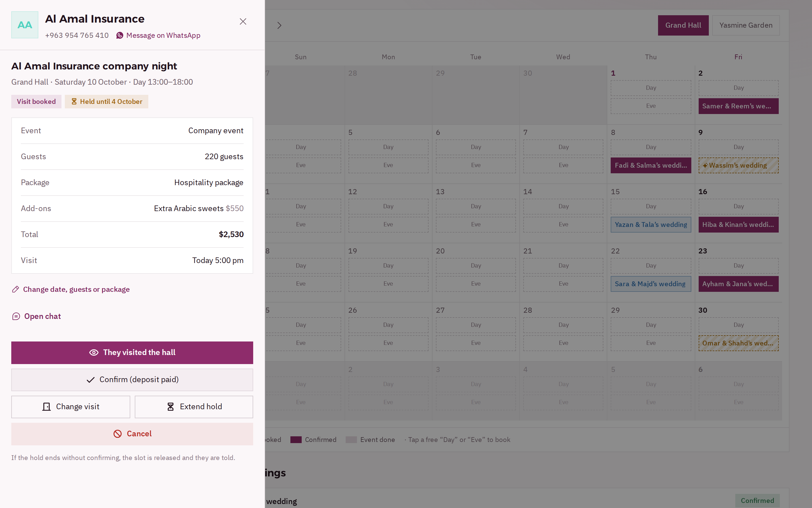
Task: Click the WhatsApp icon beside the phone number
Action: 120,36
